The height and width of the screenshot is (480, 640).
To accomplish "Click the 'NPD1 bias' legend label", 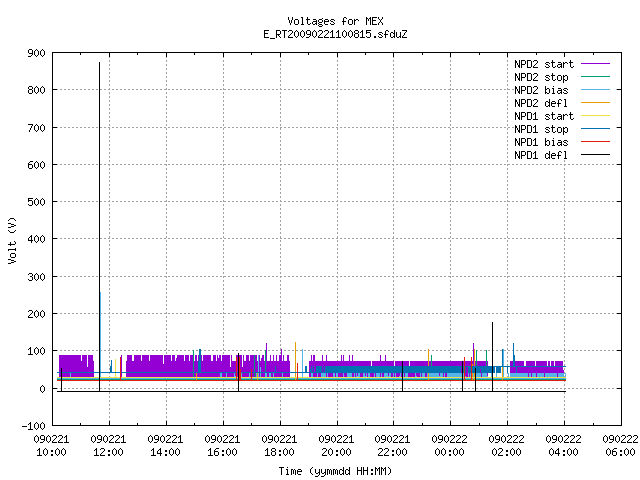I will [541, 142].
